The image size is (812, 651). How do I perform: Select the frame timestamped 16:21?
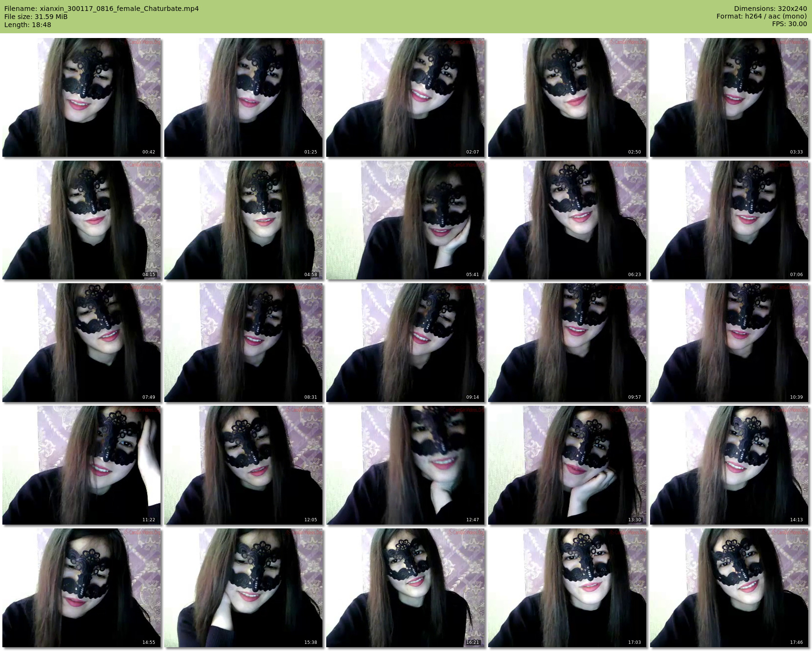[x=406, y=588]
